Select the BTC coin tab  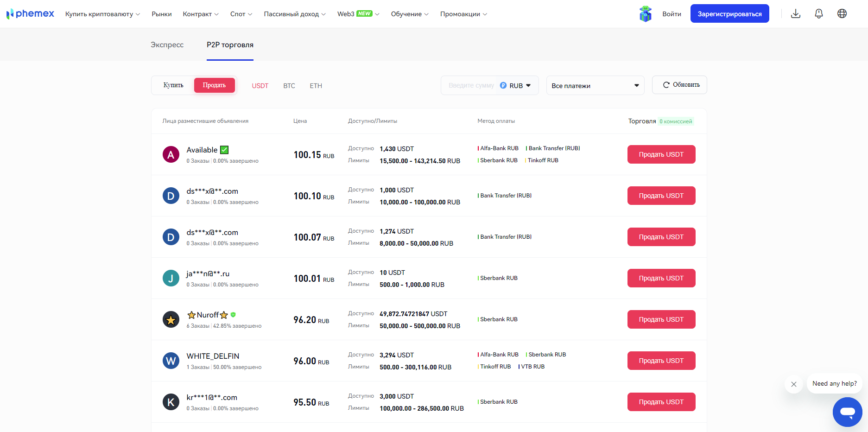click(x=289, y=86)
